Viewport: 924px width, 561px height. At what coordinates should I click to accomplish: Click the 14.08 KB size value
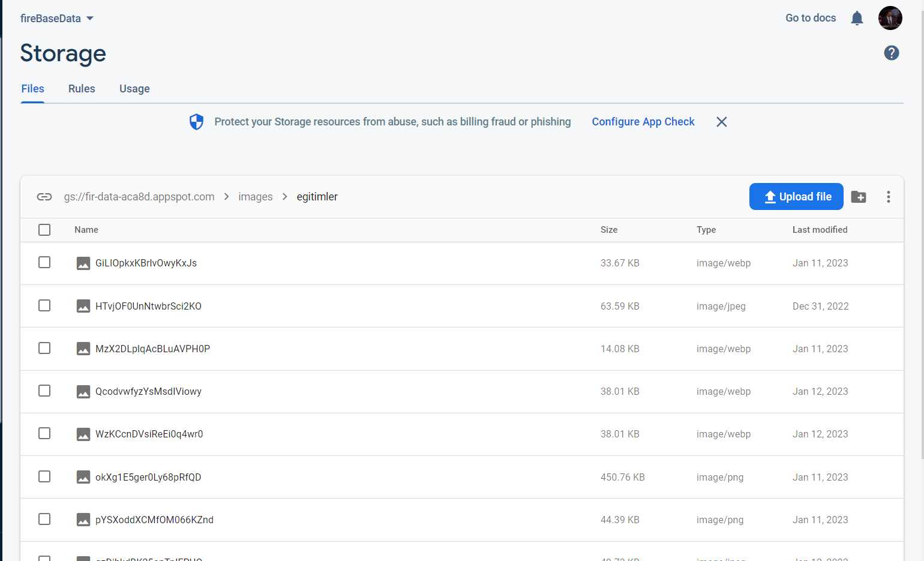620,349
